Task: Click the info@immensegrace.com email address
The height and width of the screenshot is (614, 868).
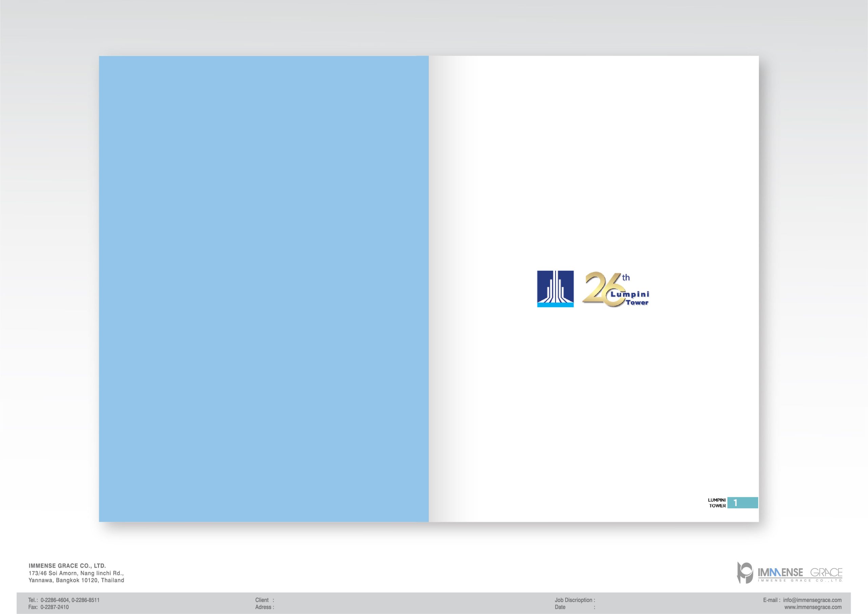Action: point(812,600)
